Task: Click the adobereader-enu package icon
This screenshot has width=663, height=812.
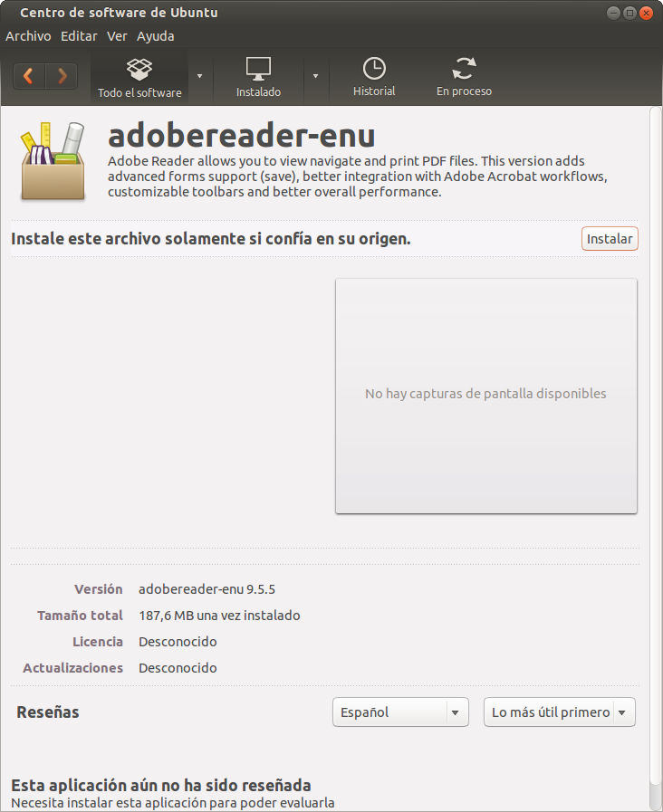Action: coord(53,161)
